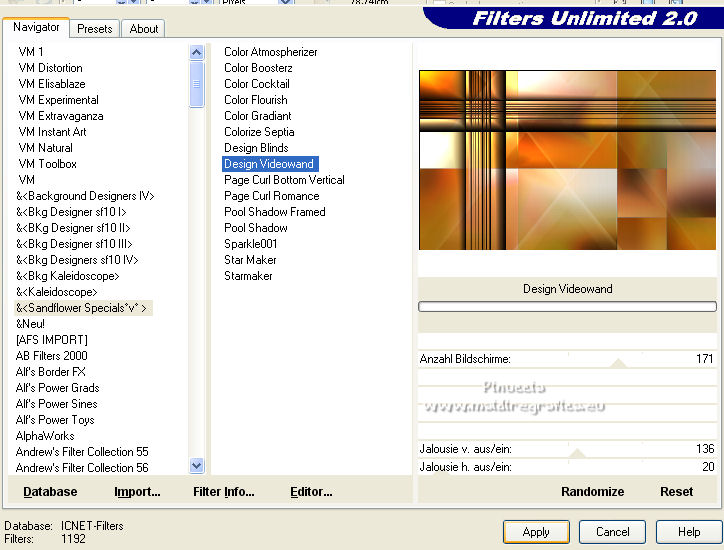The image size is (724, 550).
Task: Select VM Distortion category
Action: pos(50,68)
